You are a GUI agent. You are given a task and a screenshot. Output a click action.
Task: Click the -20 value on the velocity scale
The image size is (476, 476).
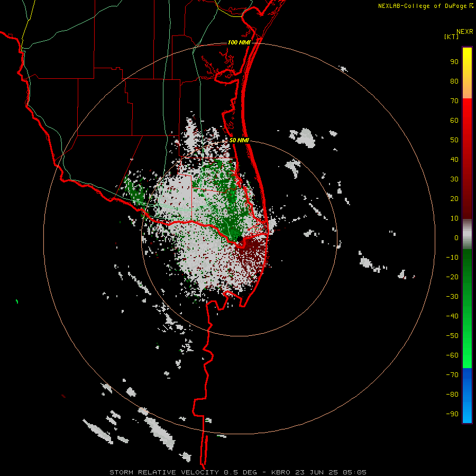[452, 277]
